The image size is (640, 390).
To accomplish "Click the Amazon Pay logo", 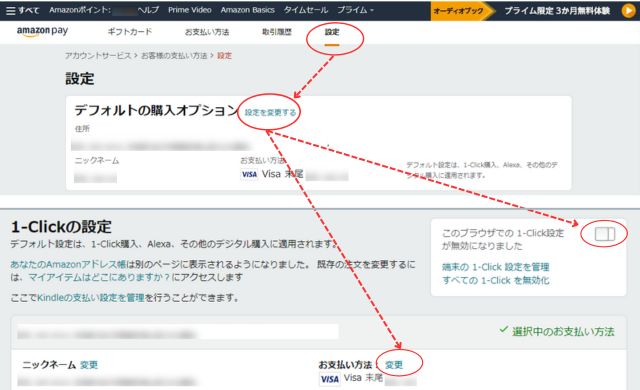I will click(42, 31).
